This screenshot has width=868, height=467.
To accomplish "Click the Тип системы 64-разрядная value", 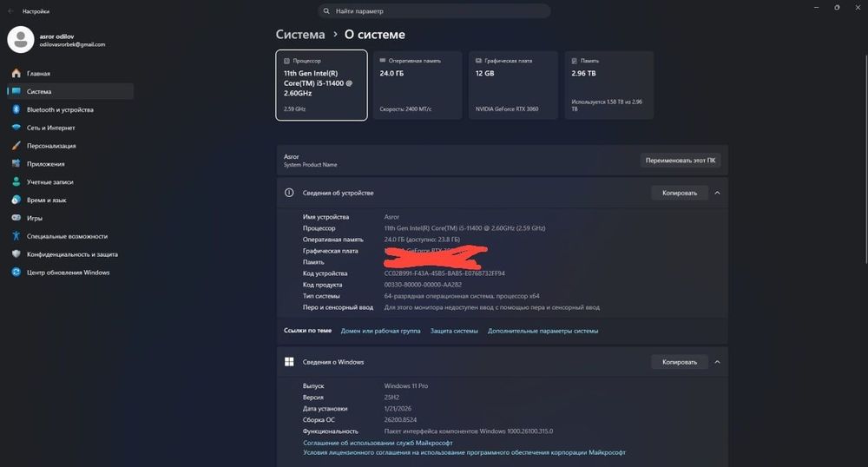I will (462, 296).
